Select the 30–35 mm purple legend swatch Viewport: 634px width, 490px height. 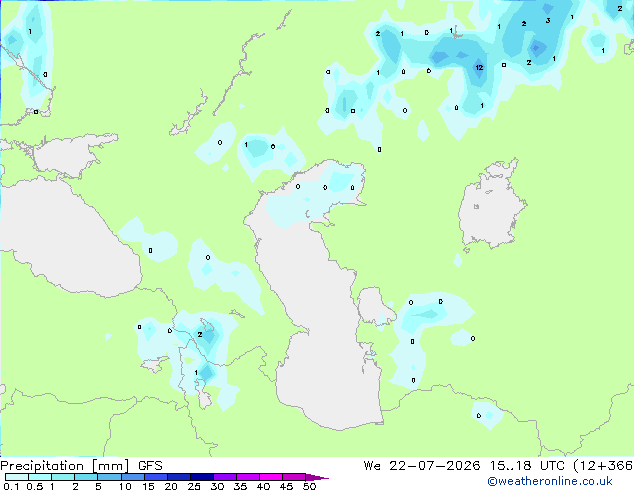click(224, 477)
